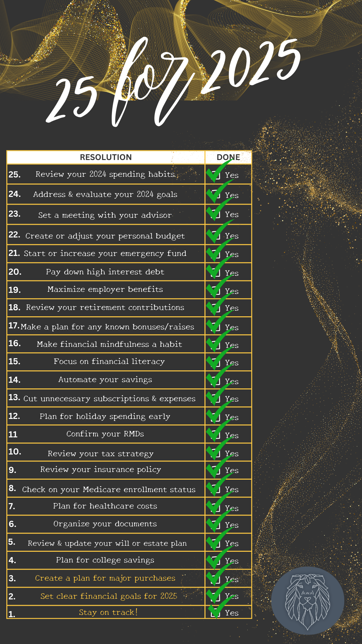Toggle Yes checkbox for Set a meeting with your advisor

pyautogui.click(x=216, y=215)
